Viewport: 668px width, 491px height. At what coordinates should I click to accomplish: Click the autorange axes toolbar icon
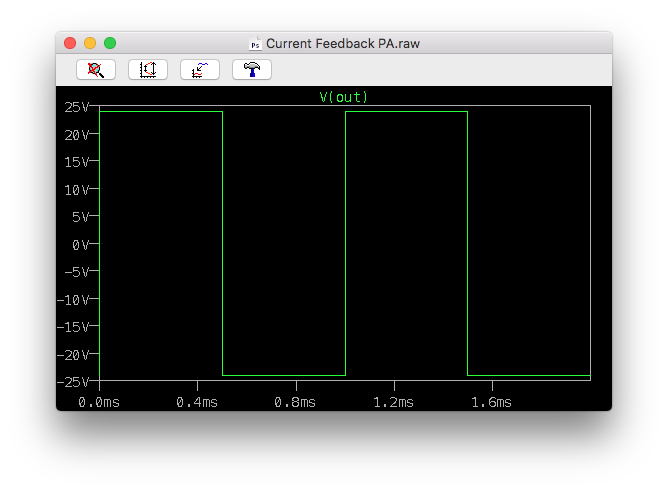coord(148,69)
